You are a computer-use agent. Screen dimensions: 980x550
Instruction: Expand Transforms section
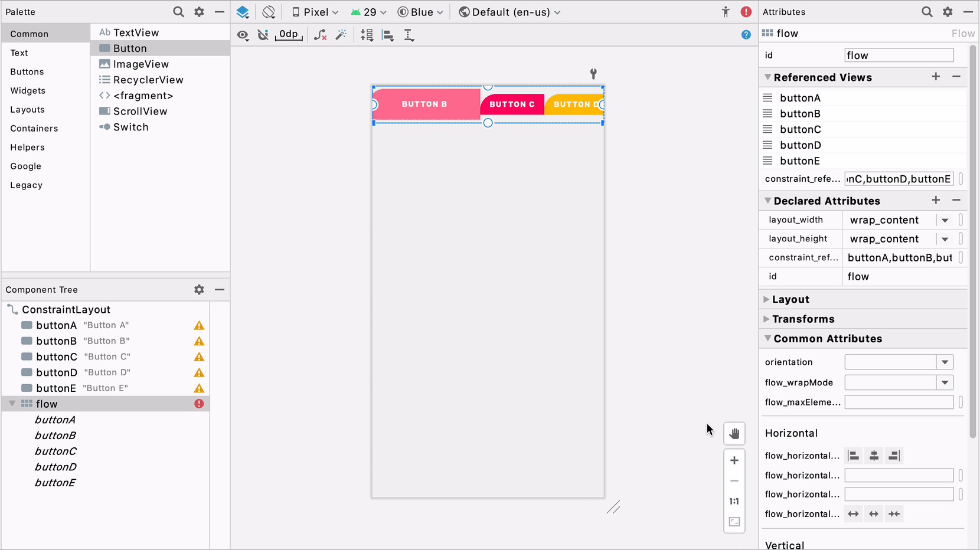click(x=766, y=319)
